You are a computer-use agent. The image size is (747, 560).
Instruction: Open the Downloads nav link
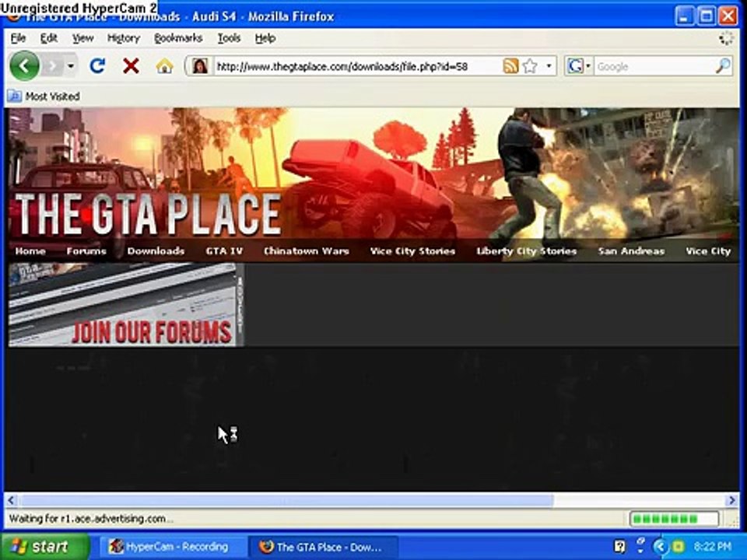156,251
